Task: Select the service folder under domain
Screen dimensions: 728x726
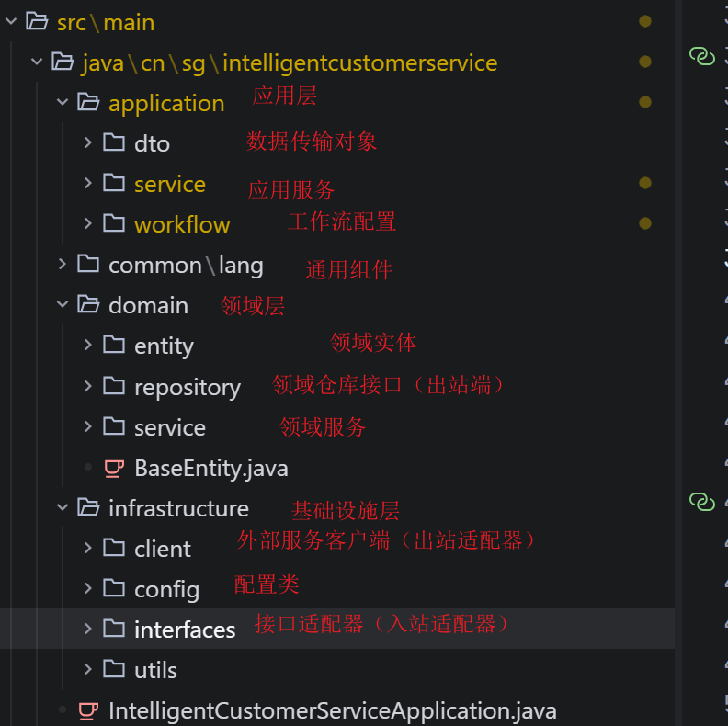Action: click(x=170, y=427)
